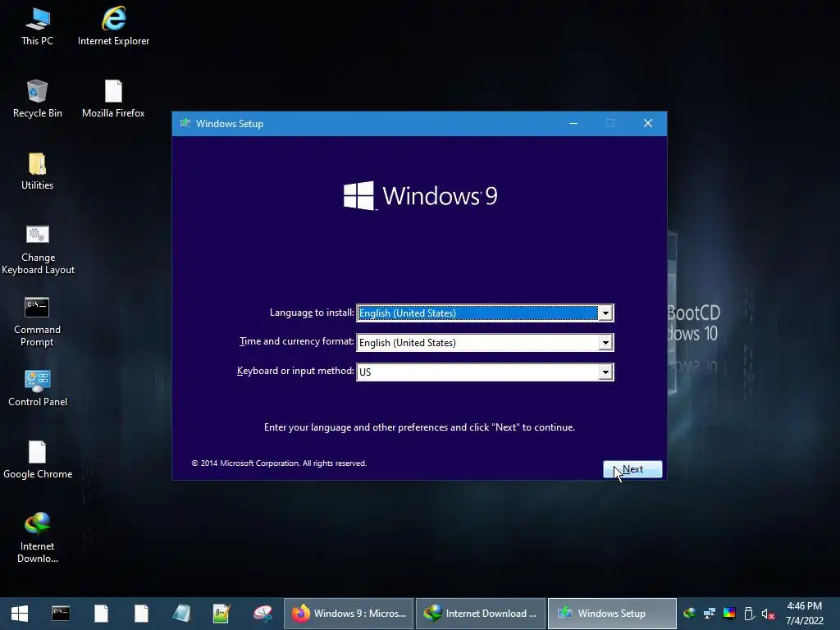Open Internet Explorer desktop icon
Screen dimensions: 840x630
tap(113, 27)
